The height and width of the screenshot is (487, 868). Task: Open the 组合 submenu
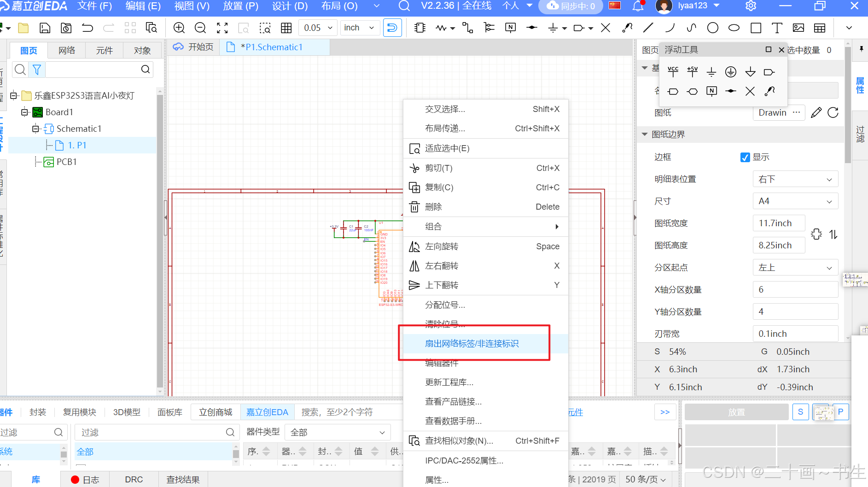click(x=486, y=227)
